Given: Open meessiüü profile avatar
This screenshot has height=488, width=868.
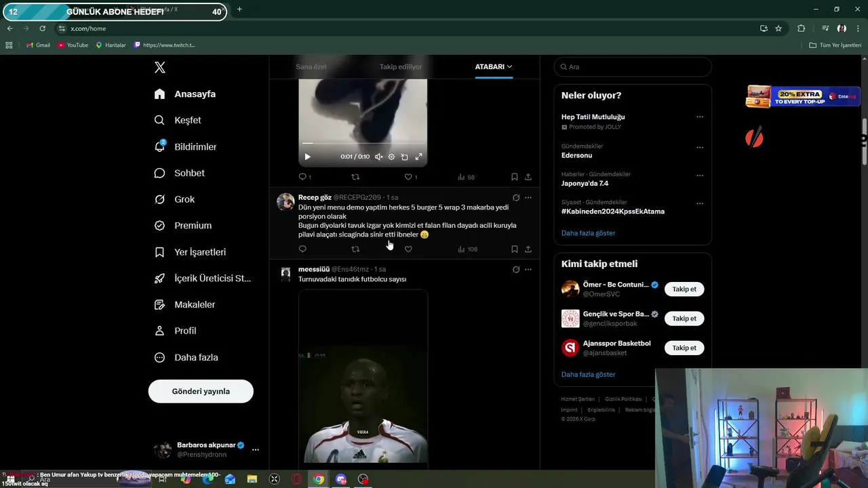Looking at the screenshot, I should coord(285,273).
